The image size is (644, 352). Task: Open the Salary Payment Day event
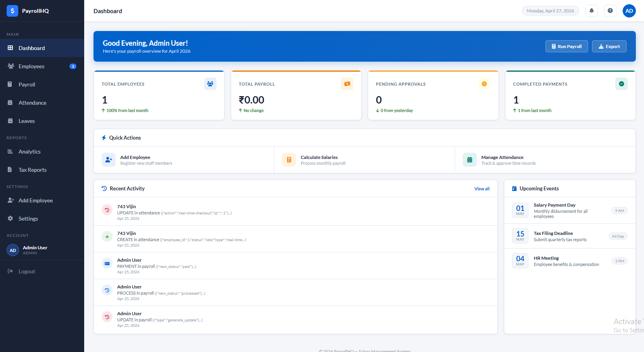pos(554,205)
